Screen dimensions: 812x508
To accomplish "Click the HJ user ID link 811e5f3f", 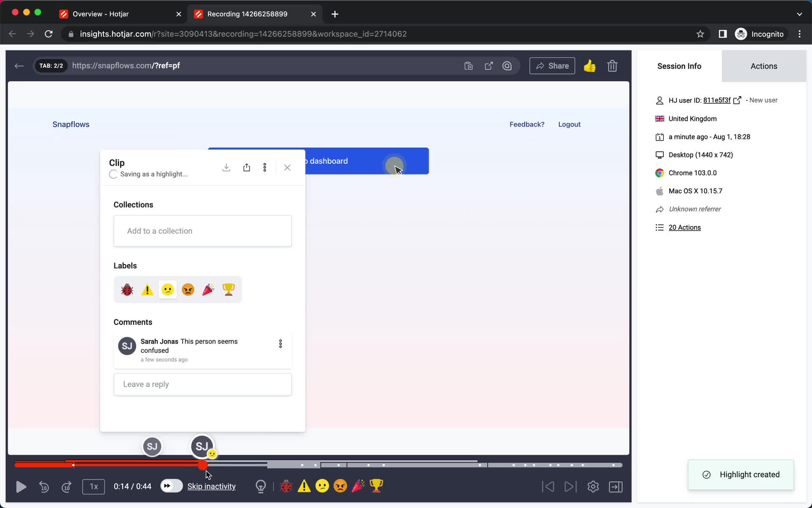I will (x=716, y=99).
